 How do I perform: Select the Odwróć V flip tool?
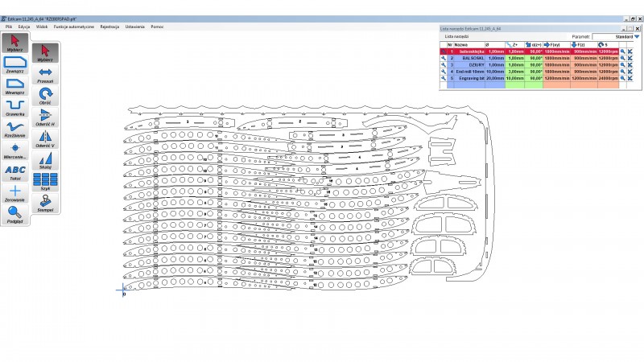point(45,138)
